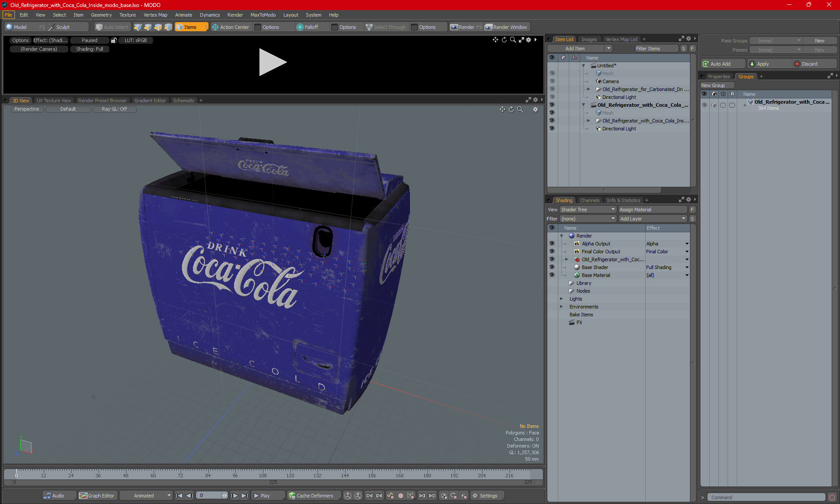Toggle visibility of Camera item
The width and height of the screenshot is (840, 504).
click(552, 81)
